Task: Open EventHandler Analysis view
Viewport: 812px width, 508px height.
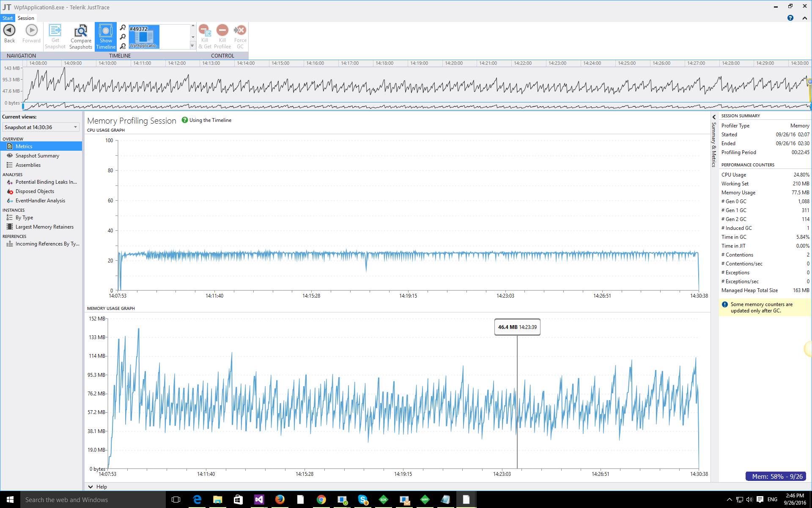Action: (40, 201)
